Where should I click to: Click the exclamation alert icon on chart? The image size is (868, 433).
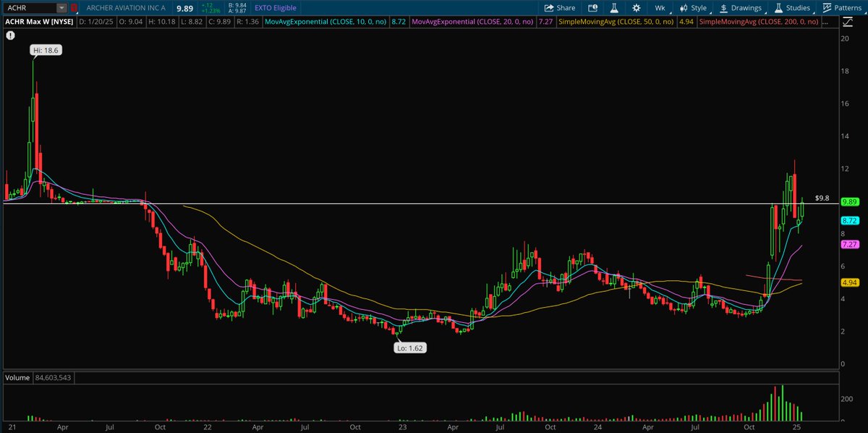pyautogui.click(x=9, y=35)
